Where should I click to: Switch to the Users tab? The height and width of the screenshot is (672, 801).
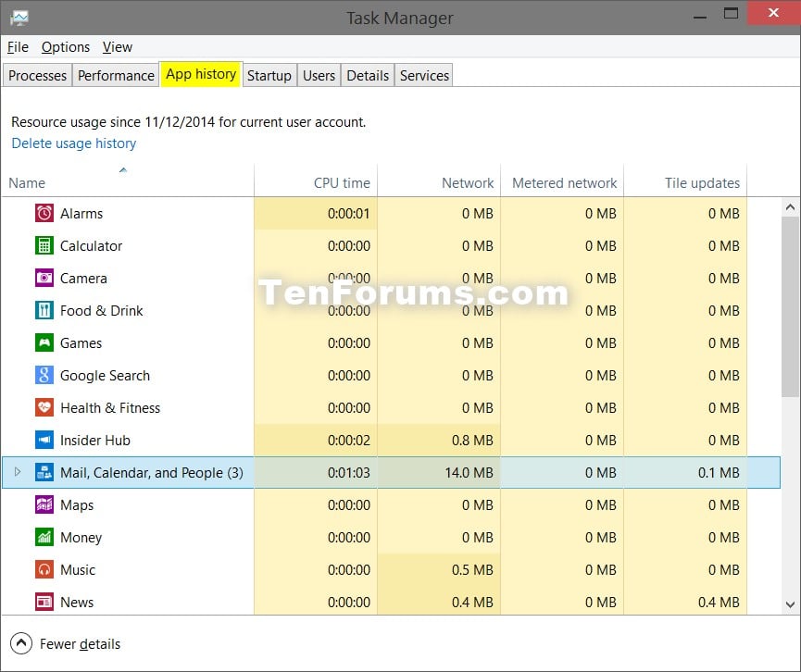319,76
